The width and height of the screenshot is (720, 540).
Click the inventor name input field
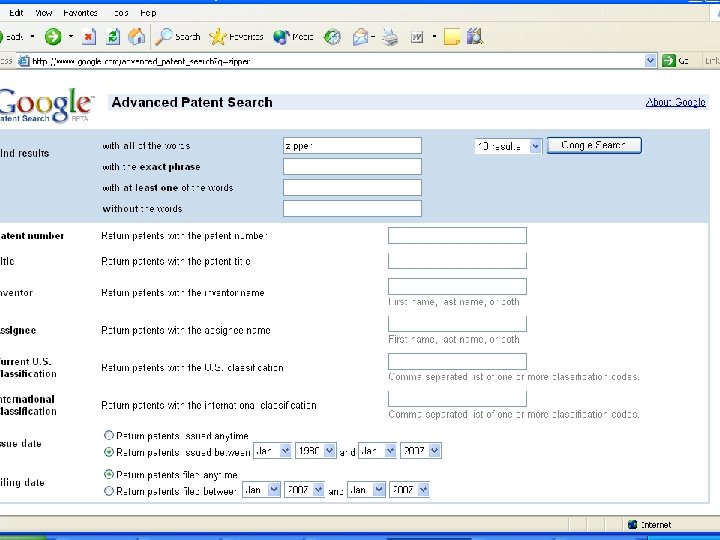(x=457, y=286)
